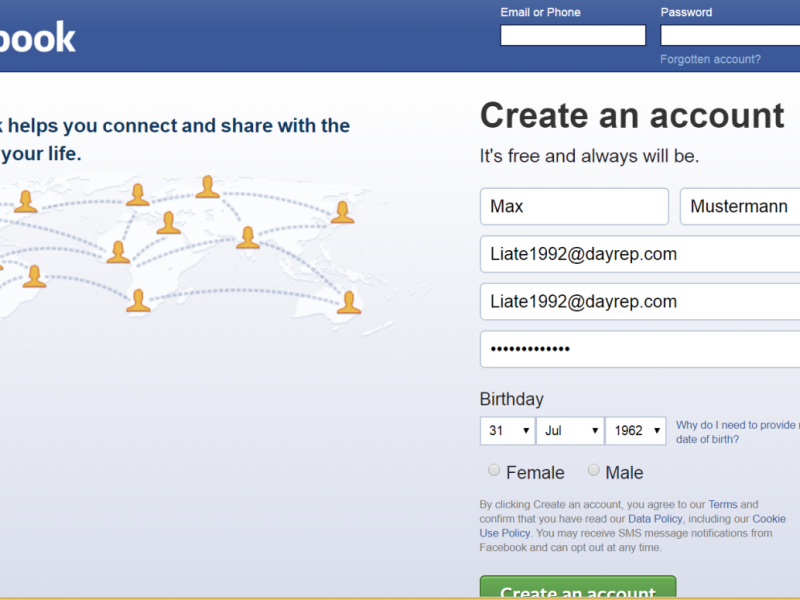Screen dimensions: 800x600
Task: Click the 'Create an account' heading
Action: [x=632, y=115]
